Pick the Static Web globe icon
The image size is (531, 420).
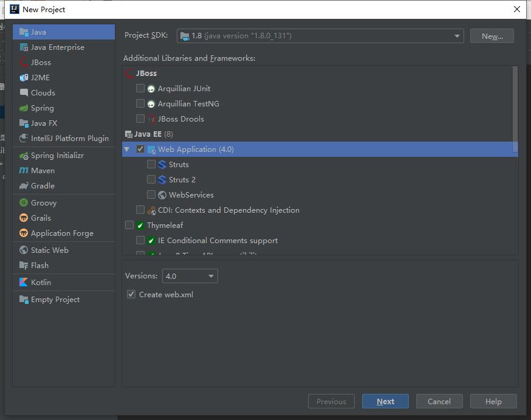click(24, 250)
